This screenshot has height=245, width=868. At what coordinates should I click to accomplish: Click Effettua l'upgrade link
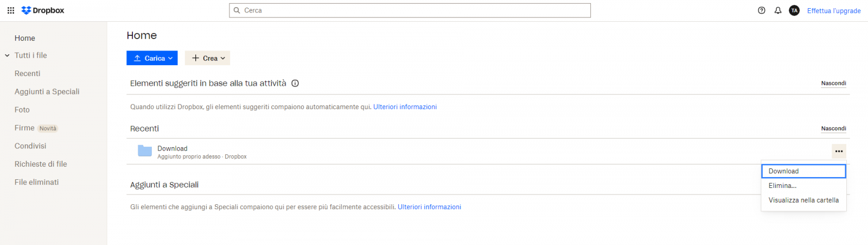tap(834, 11)
